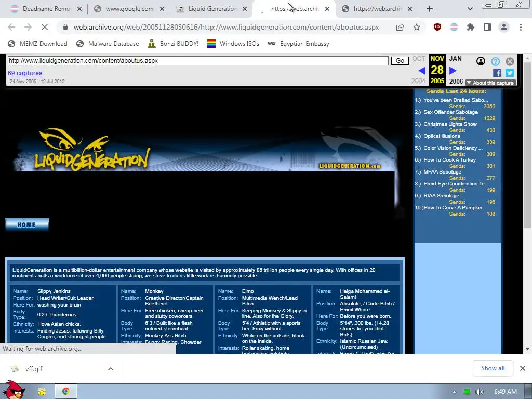Screen dimensions: 532x399
Task: Close the Wayback toolbar with X icon
Action: pyautogui.click(x=510, y=61)
